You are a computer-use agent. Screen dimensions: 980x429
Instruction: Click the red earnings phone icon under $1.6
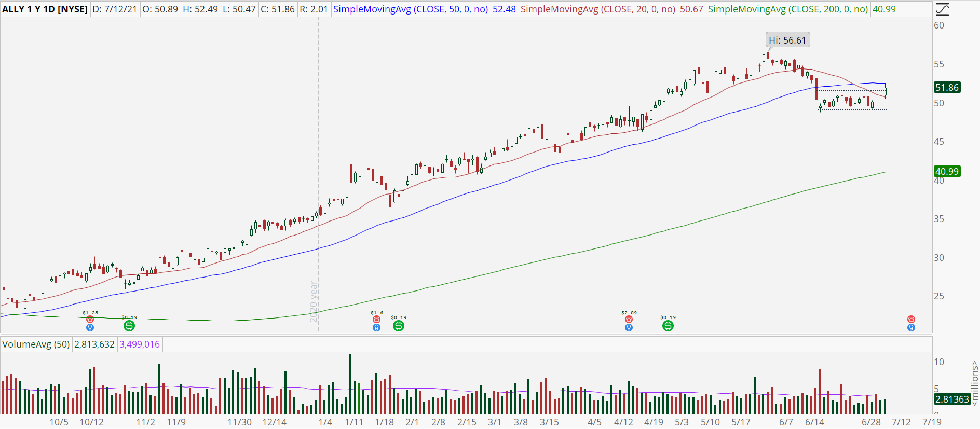[377, 320]
